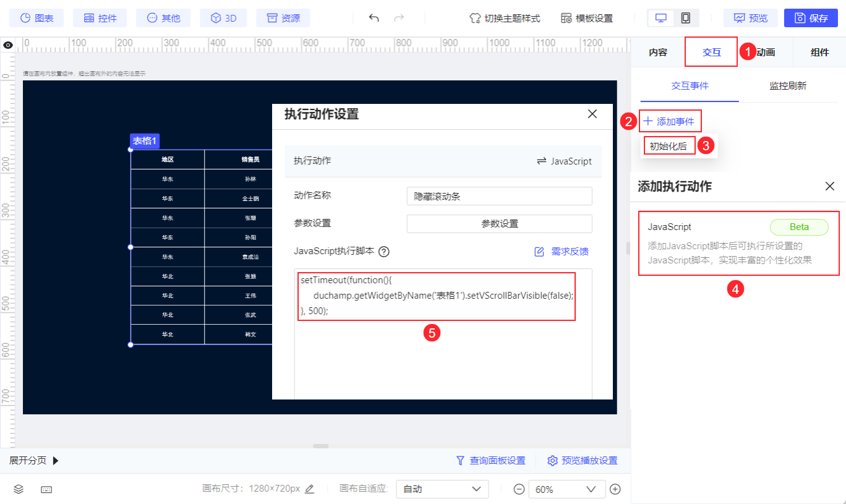Undo the last action
The image size is (846, 504).
pos(374,18)
